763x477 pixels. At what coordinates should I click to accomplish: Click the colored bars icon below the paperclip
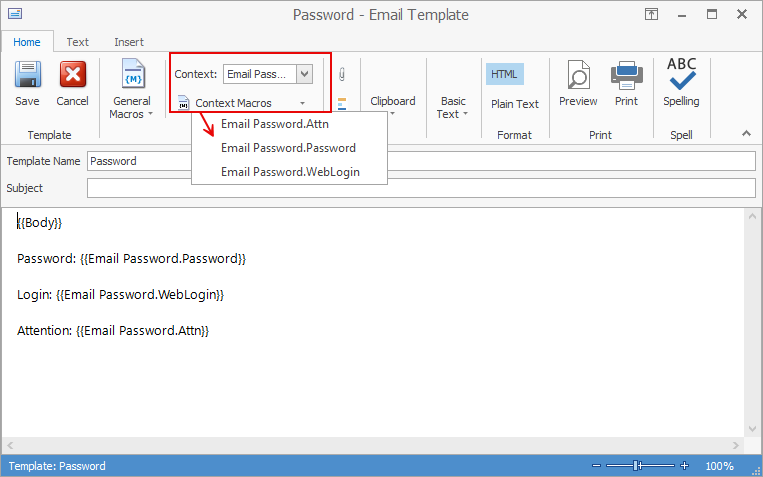[x=342, y=104]
